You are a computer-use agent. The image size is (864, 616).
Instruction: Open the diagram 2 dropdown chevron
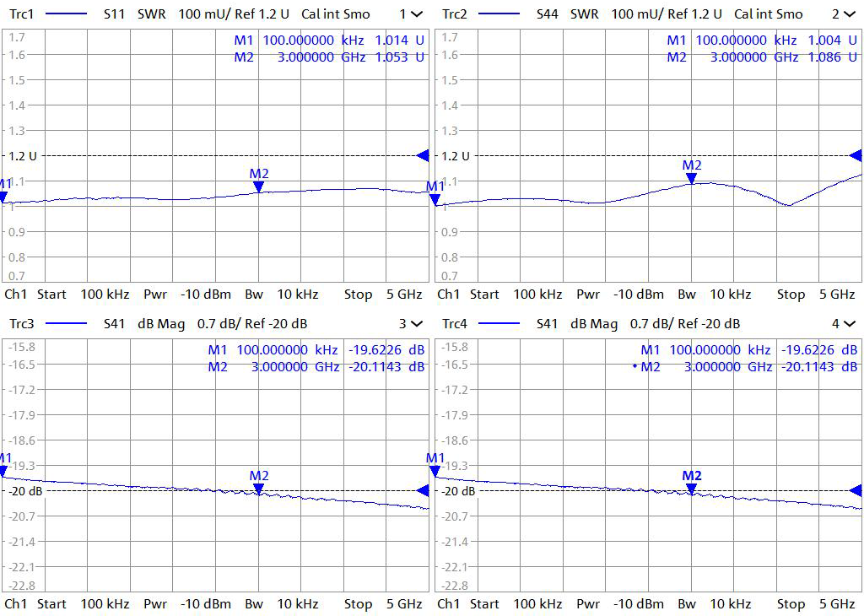(x=850, y=14)
